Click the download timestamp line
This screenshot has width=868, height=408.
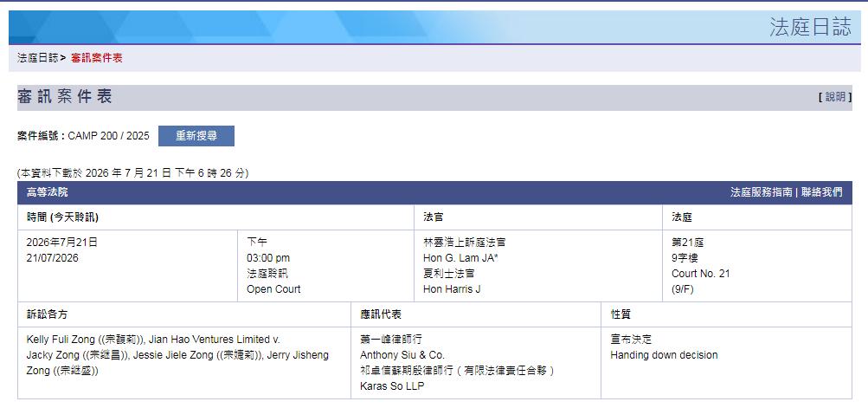[x=133, y=173]
